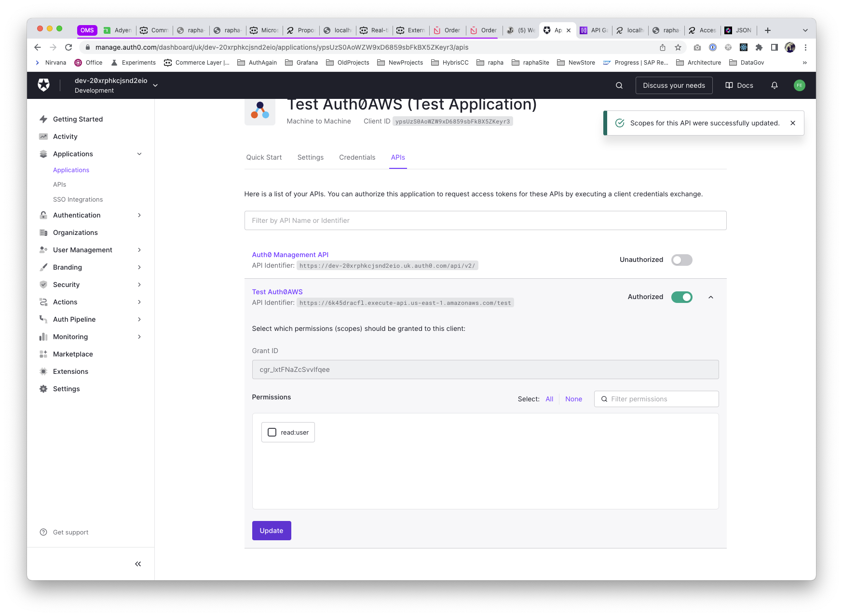Click the green user avatar icon

point(799,85)
